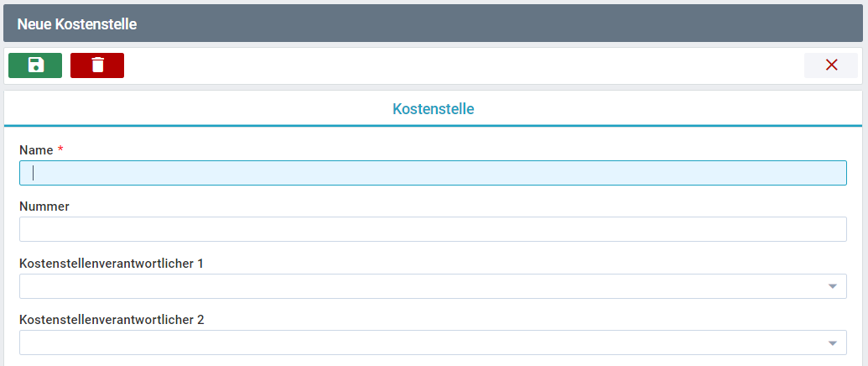Switch to the Kostenstelle tab
The image size is (868, 366).
[433, 108]
